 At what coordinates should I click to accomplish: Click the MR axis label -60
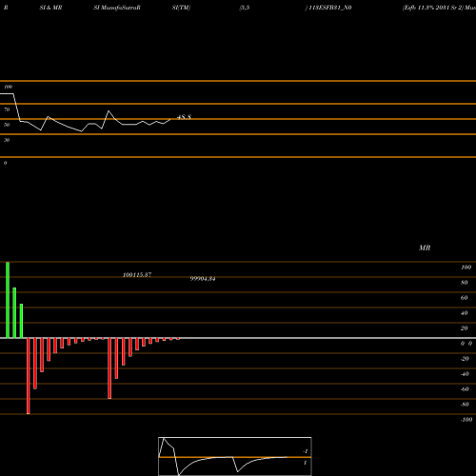click(465, 389)
